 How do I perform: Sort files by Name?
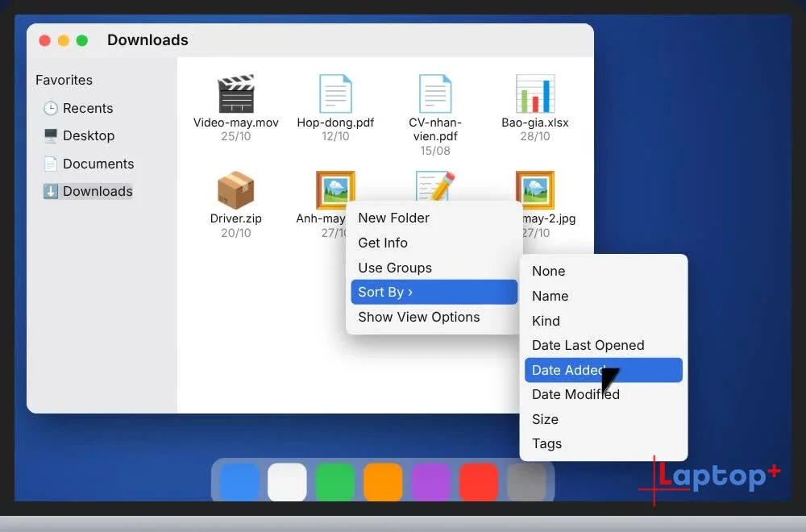coord(604,296)
